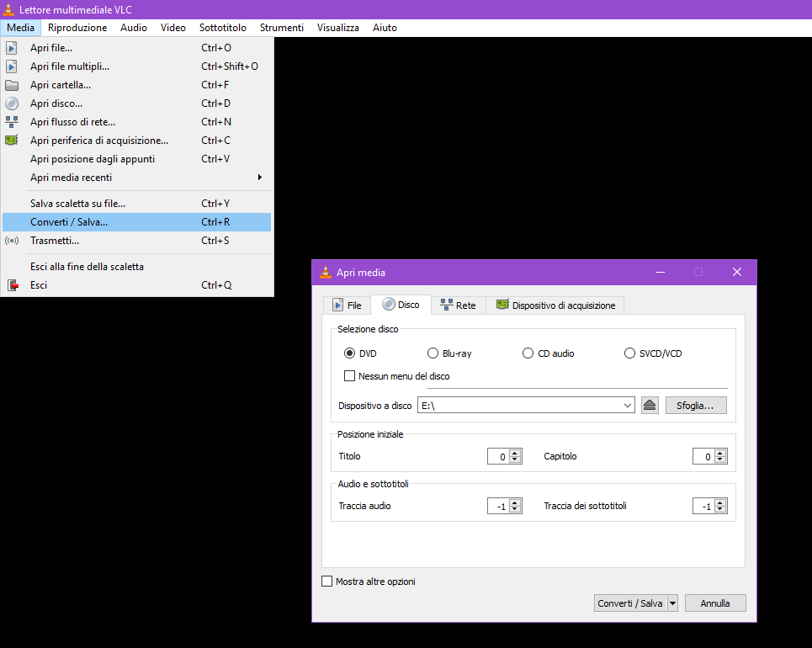Check the Mostra altre opzioni box
This screenshot has height=648, width=812.
327,582
